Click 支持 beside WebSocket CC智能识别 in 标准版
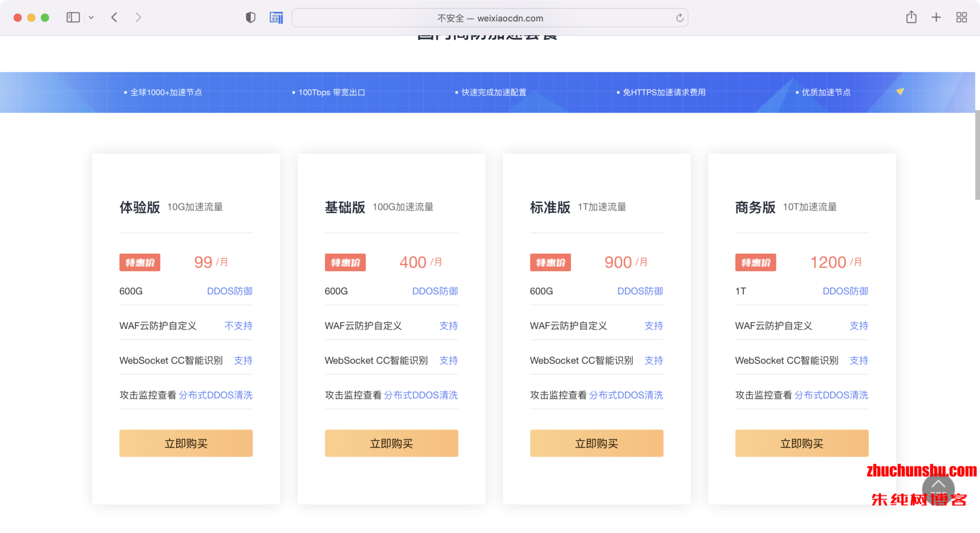 [x=654, y=361]
